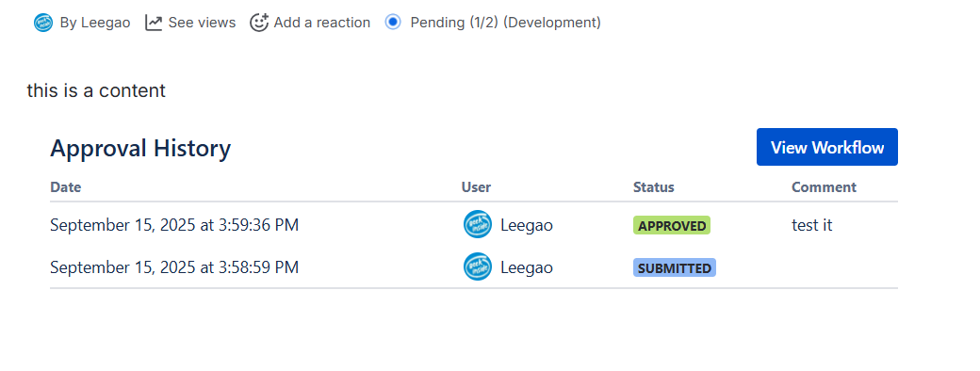Select the 3:58:59 PM date entry
Screen dimensions: 980x371
point(174,267)
